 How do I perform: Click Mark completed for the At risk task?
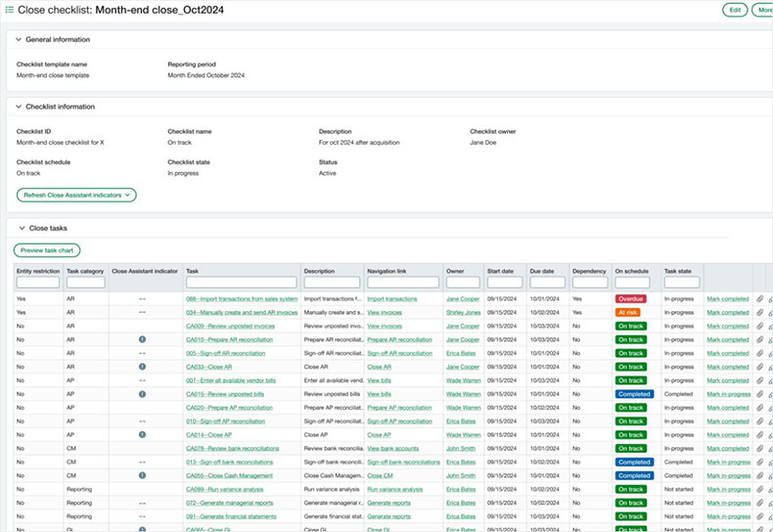click(x=728, y=312)
